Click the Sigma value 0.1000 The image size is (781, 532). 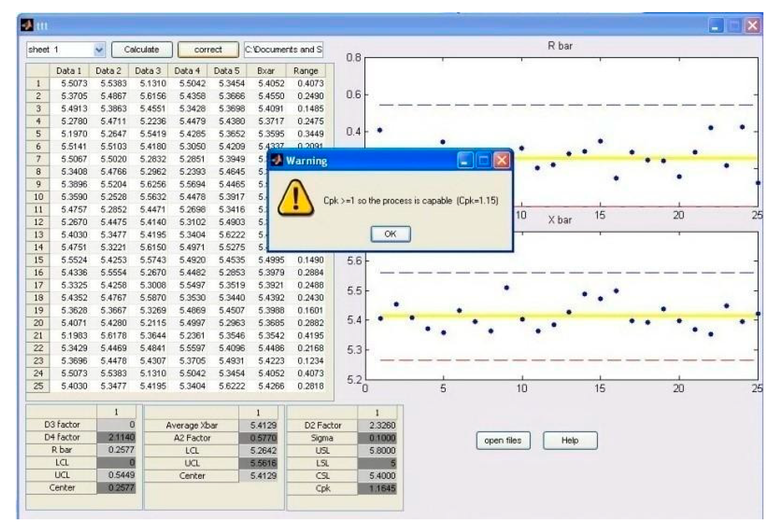click(377, 437)
